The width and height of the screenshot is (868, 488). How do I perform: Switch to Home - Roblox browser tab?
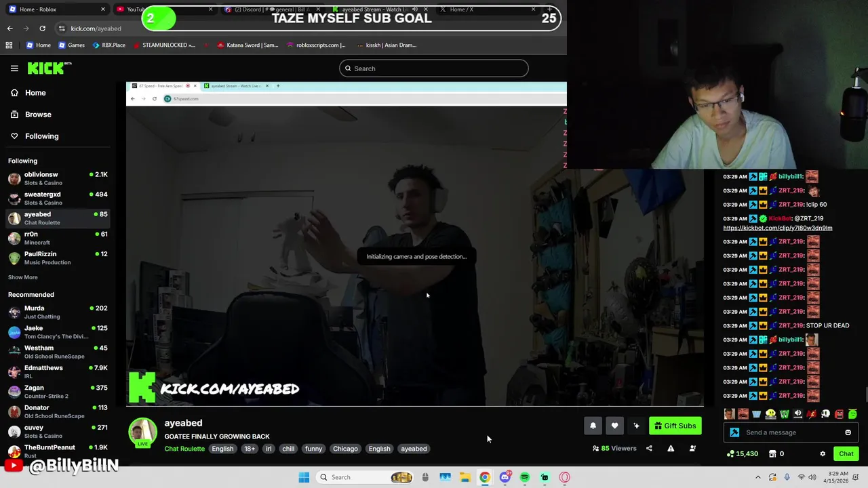56,9
